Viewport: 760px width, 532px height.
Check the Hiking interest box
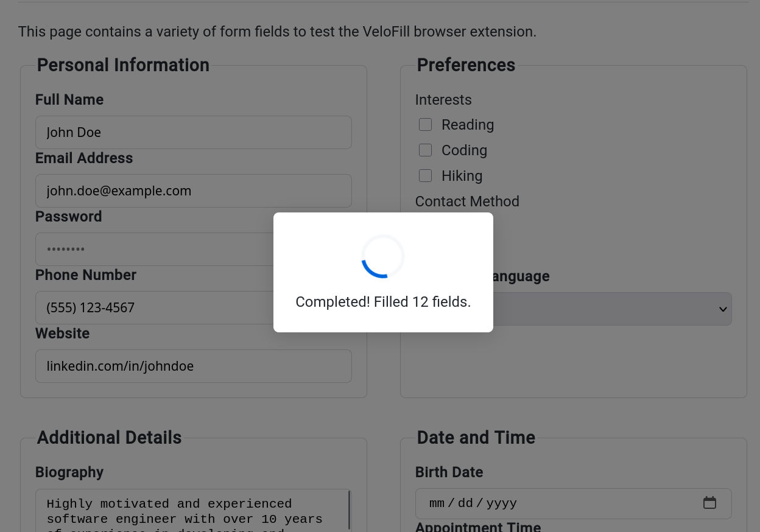[425, 175]
